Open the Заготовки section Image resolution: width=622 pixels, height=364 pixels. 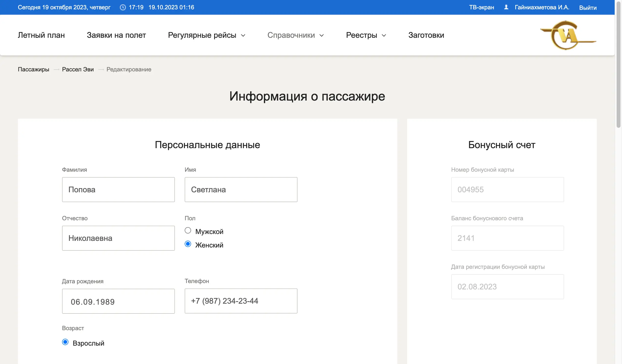[x=426, y=35]
